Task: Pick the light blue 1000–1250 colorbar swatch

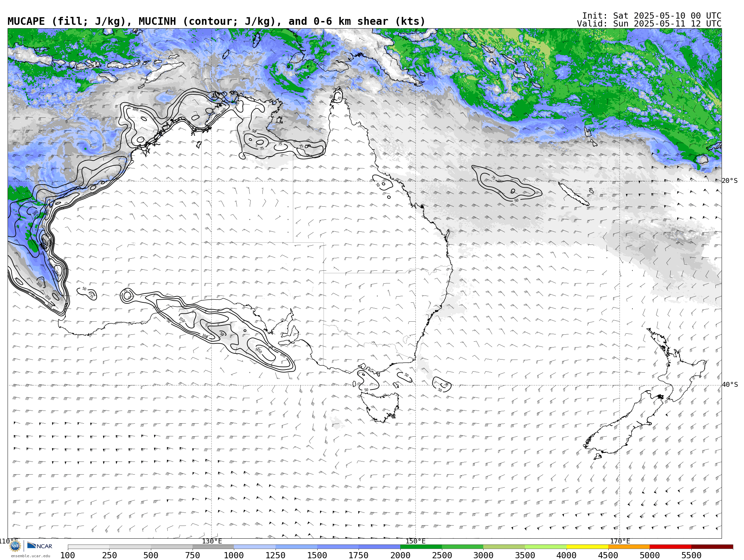Action: [x=255, y=547]
